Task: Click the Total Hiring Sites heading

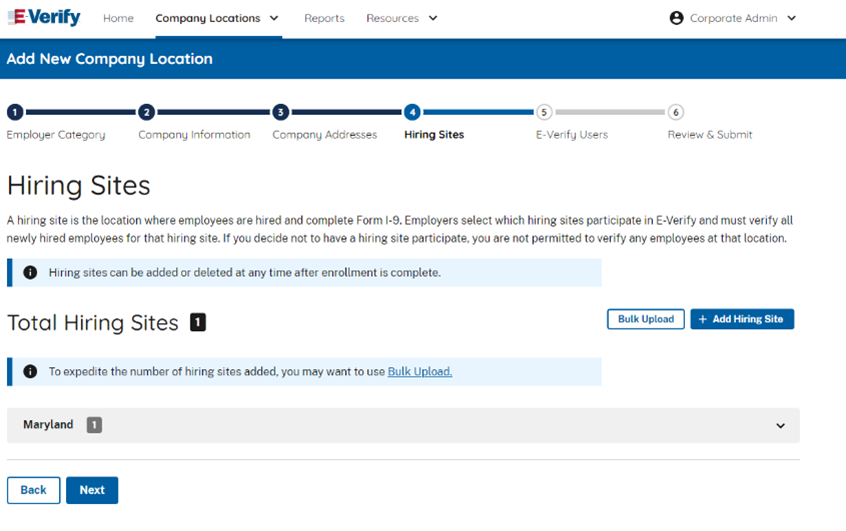Action: point(93,323)
